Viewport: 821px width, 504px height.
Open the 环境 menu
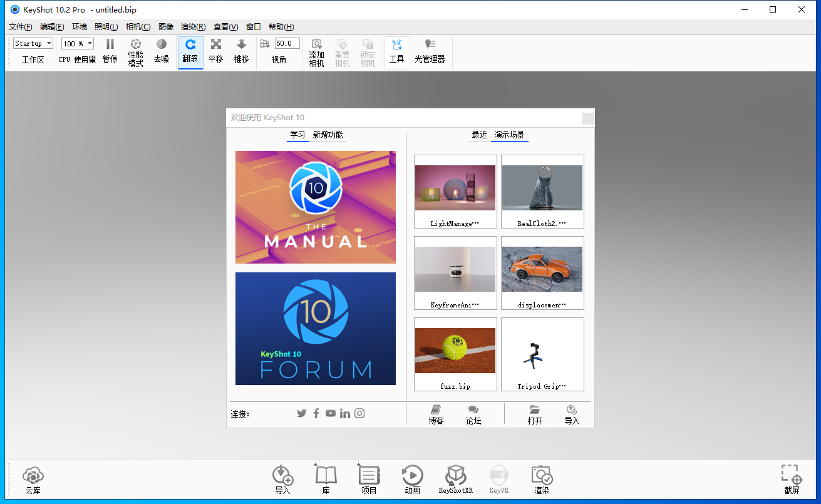pos(80,27)
